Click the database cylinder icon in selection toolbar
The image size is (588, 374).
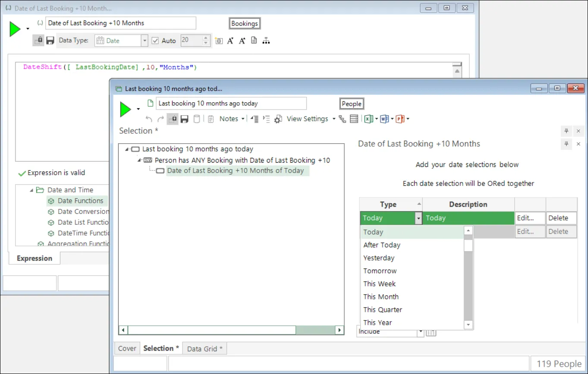click(x=196, y=119)
